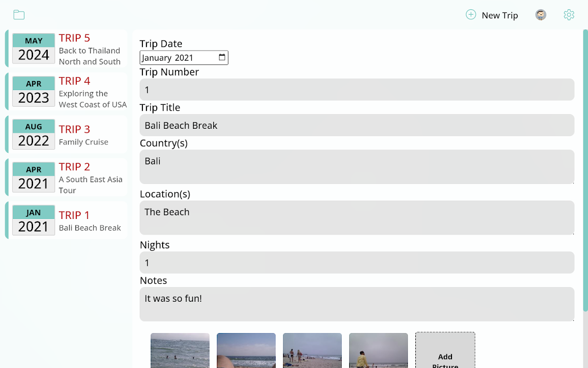Open the user profile avatar
The width and height of the screenshot is (588, 368).
541,15
